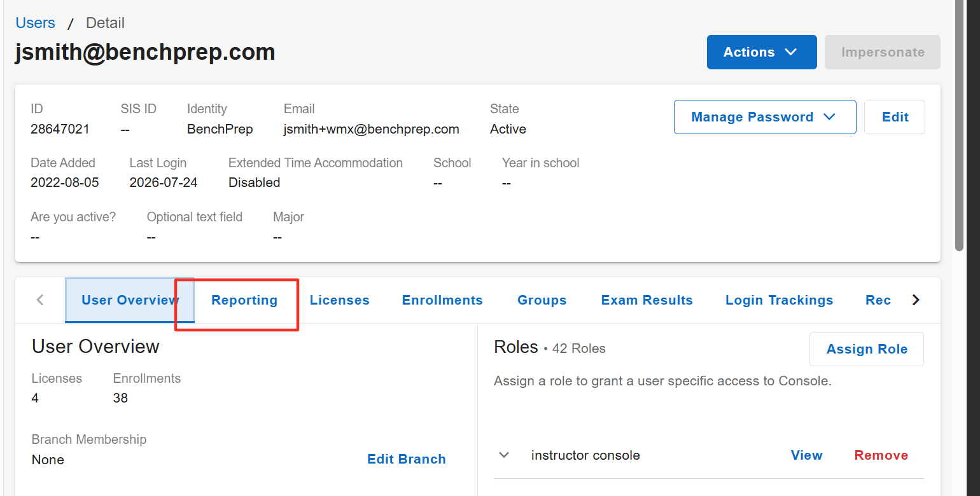
Task: Open the Manage Password dropdown
Action: click(765, 117)
